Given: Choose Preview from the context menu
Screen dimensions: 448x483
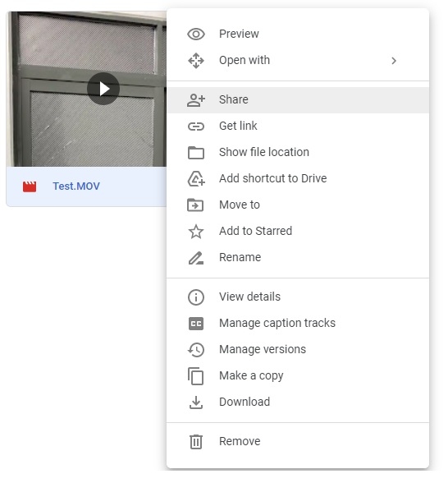Looking at the screenshot, I should (x=298, y=34).
